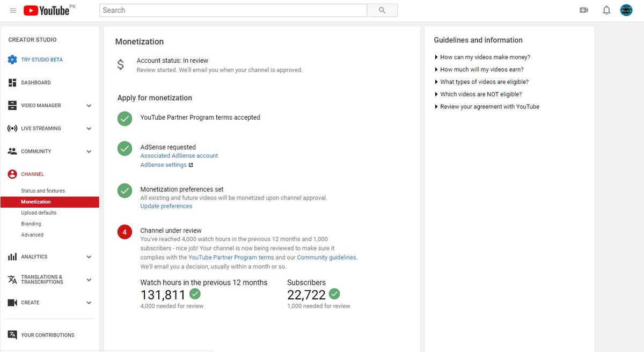Click the green check next to AdSense requested
This screenshot has height=352, width=644.
125,149
